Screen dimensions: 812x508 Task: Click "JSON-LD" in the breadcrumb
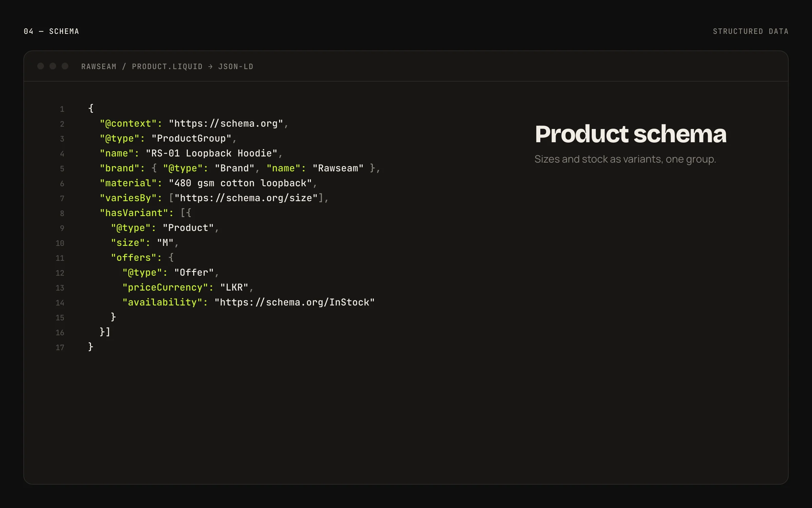click(236, 67)
